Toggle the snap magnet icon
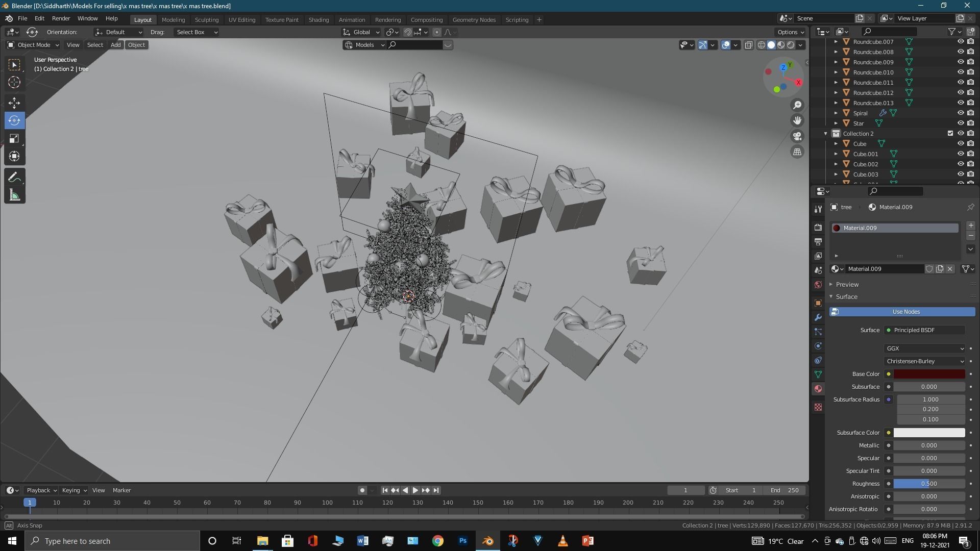Screen dimensions: 980x551 (x=407, y=32)
